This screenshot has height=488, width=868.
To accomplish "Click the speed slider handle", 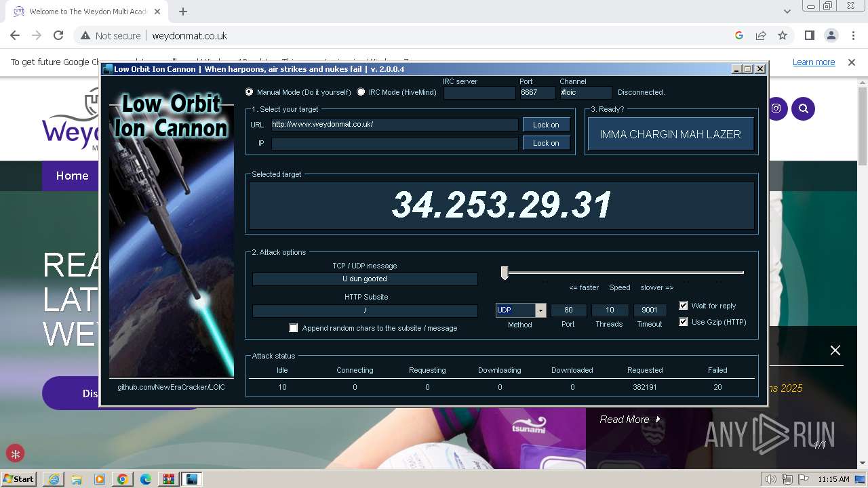I will pyautogui.click(x=505, y=272).
